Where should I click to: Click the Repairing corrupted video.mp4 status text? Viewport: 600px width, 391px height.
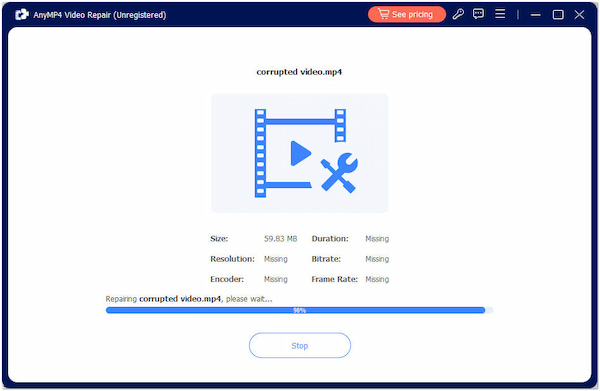coord(189,299)
